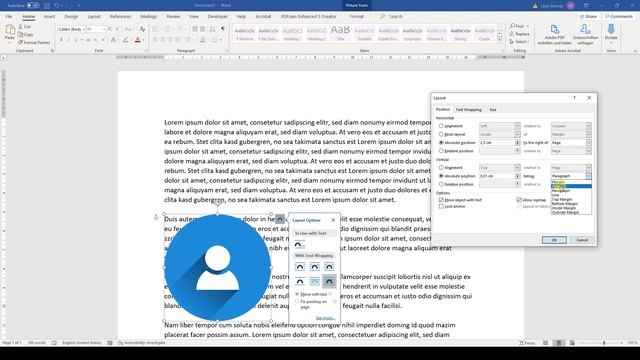
Task: Select the Horizontal Alignment radio button
Action: tap(441, 126)
